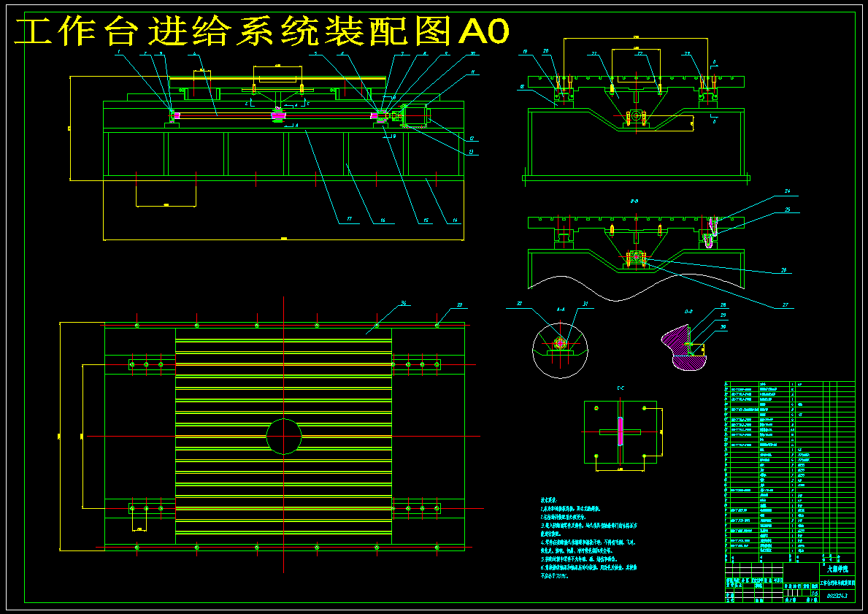Select part callout number 14

(x=455, y=220)
